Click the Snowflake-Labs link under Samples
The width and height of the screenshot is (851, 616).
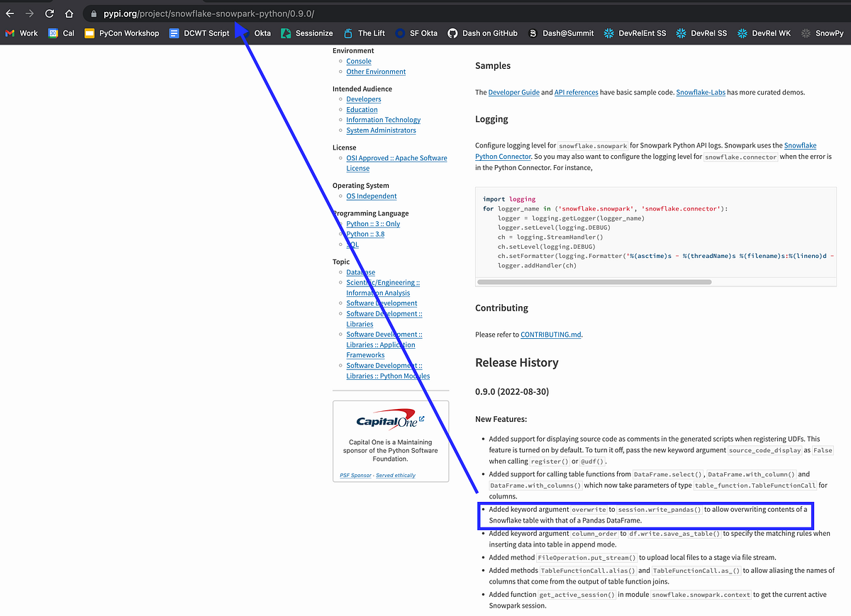click(x=701, y=92)
